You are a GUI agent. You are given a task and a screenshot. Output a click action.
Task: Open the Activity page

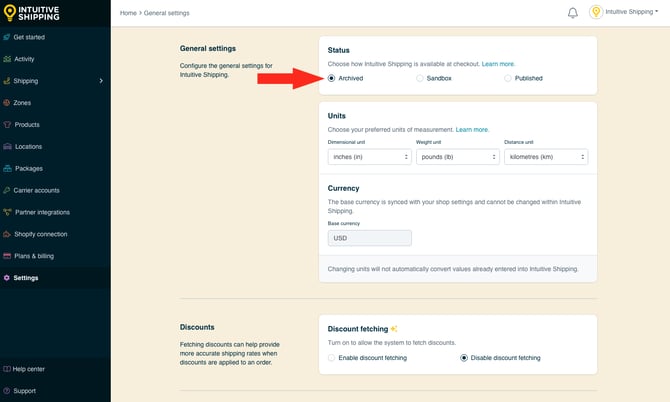pos(24,59)
